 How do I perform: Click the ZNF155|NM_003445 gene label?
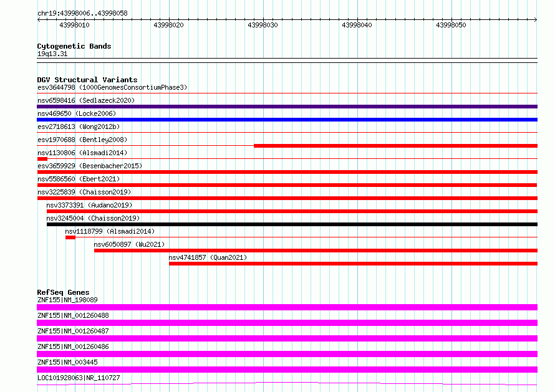[x=67, y=362]
